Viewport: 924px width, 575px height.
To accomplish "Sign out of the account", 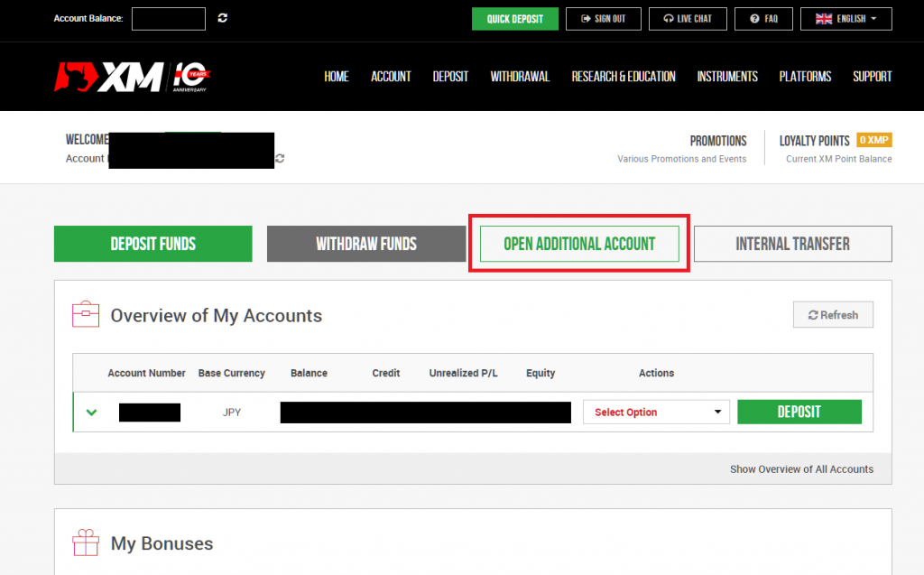I will coord(603,19).
